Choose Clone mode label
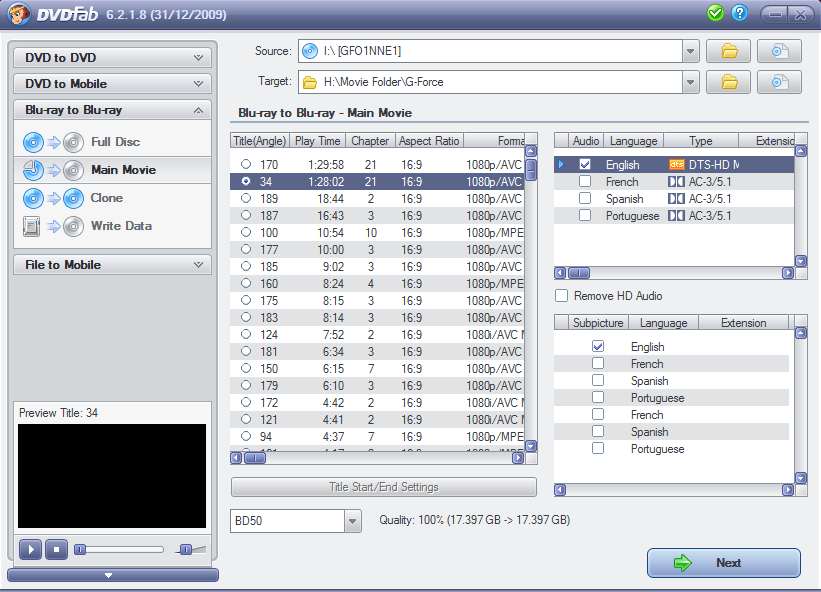Screen dimensions: 821x592 coord(107,198)
